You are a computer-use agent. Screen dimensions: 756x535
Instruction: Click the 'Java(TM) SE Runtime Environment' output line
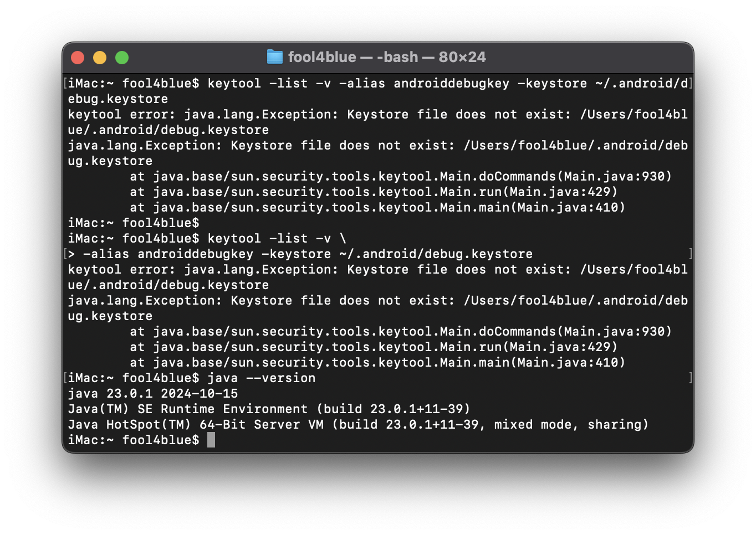coord(269,409)
